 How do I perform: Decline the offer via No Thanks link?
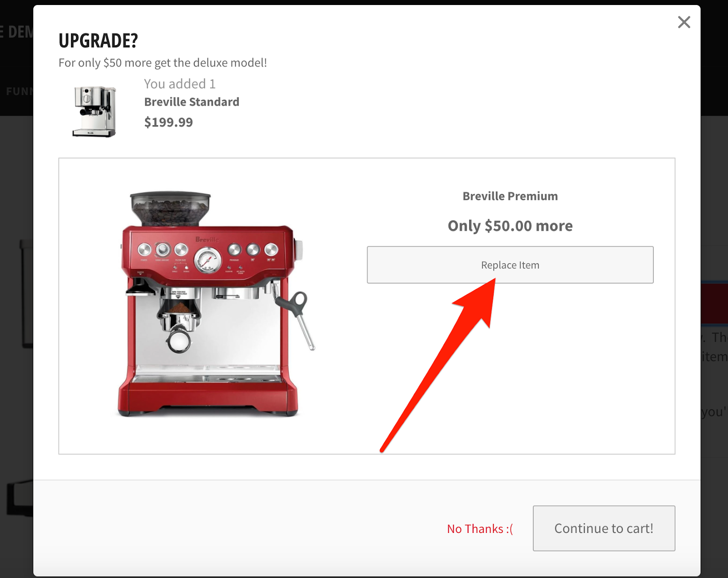point(480,529)
